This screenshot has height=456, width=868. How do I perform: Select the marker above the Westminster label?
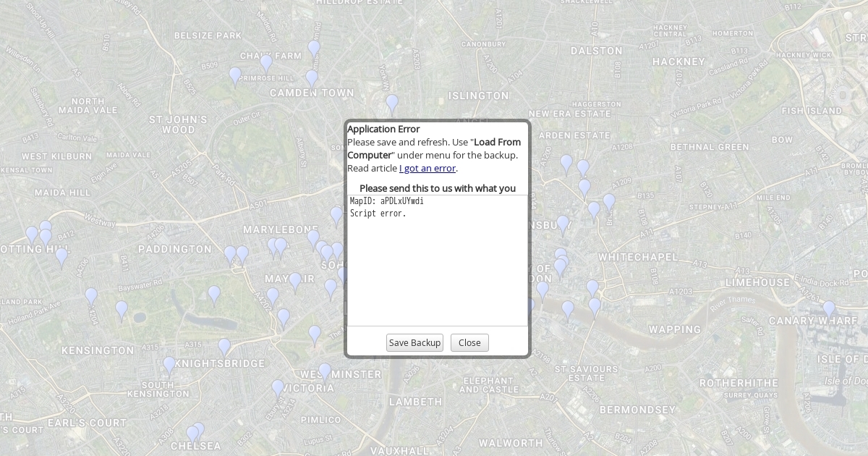[325, 371]
